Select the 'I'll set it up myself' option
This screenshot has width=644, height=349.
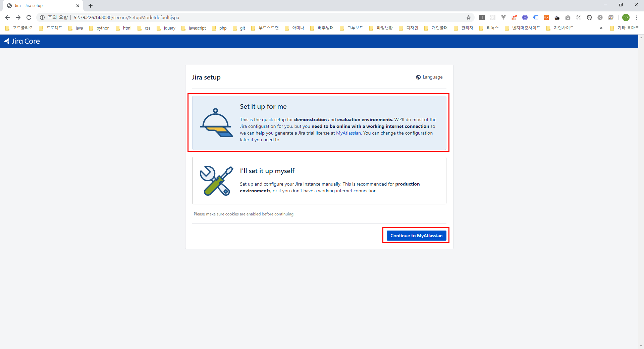pyautogui.click(x=319, y=181)
